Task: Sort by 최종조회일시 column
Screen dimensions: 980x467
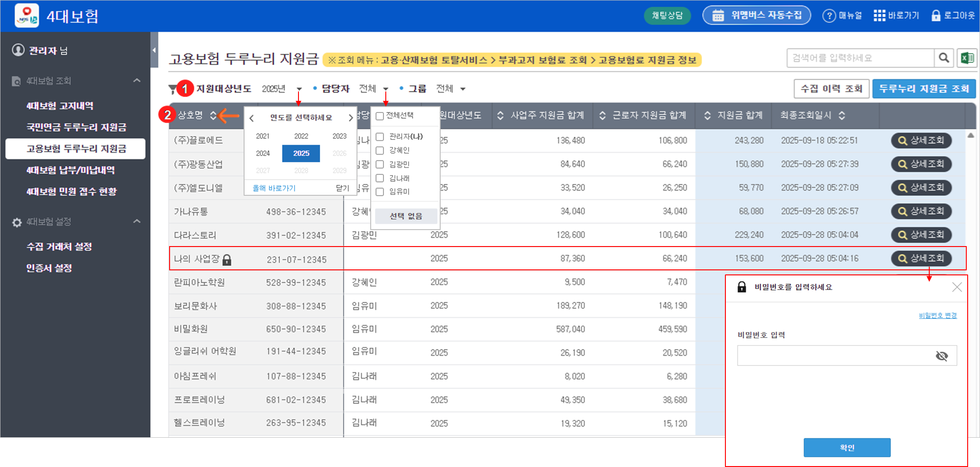Action: tap(842, 115)
